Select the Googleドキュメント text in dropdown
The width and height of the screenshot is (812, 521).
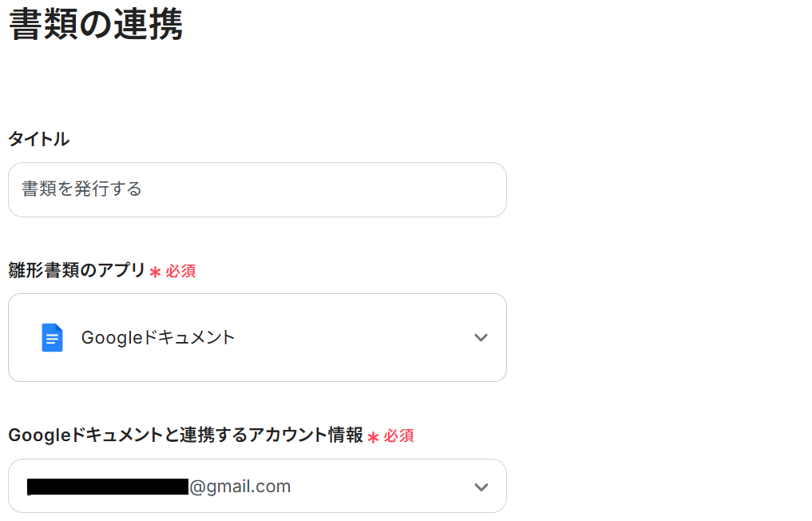tap(158, 338)
